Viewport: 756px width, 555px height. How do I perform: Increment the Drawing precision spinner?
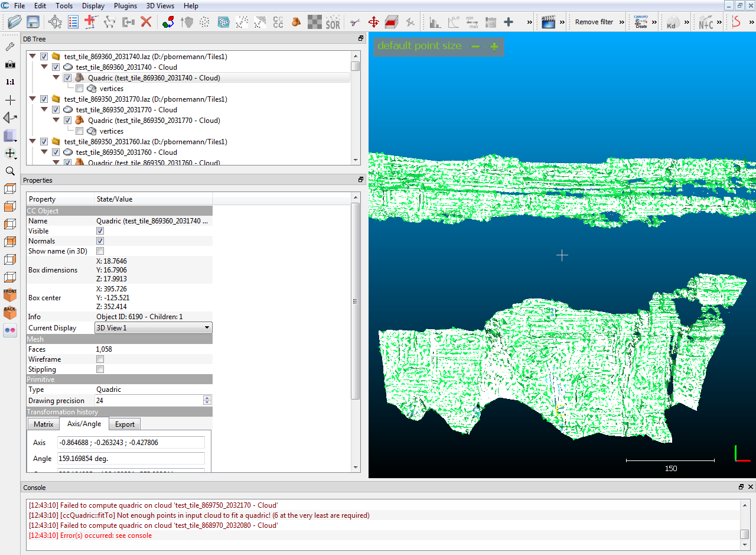click(207, 398)
